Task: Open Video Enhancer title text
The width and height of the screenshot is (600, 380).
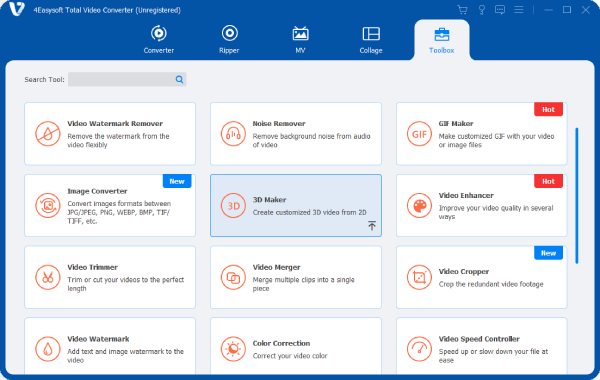Action: 466,196
